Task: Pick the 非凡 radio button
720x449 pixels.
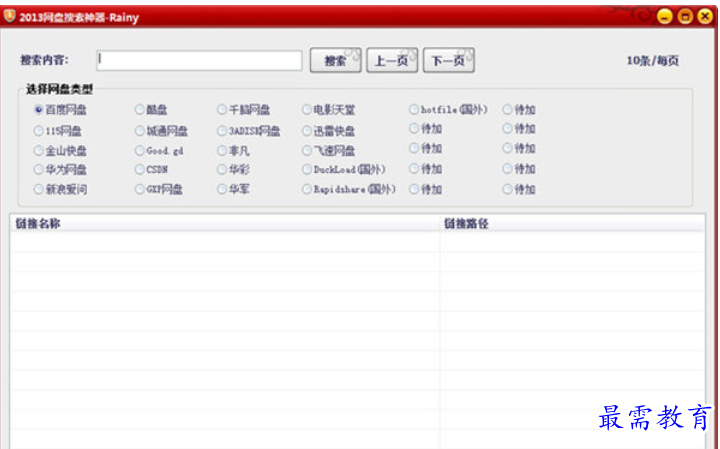Action: pyautogui.click(x=234, y=151)
